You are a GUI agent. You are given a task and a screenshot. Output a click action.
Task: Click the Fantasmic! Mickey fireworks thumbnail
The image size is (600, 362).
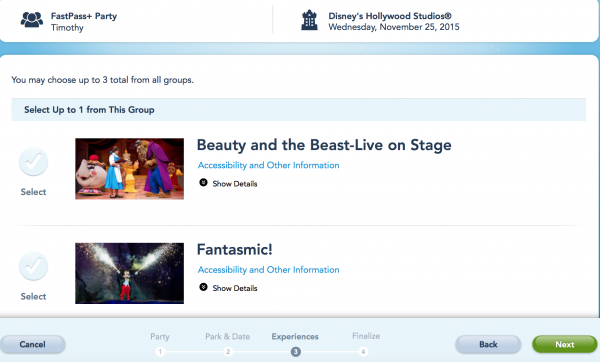coord(129,273)
